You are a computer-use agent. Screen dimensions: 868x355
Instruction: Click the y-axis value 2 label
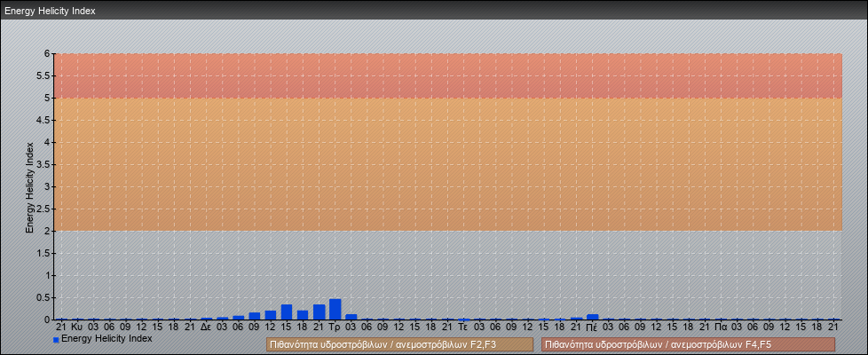47,231
